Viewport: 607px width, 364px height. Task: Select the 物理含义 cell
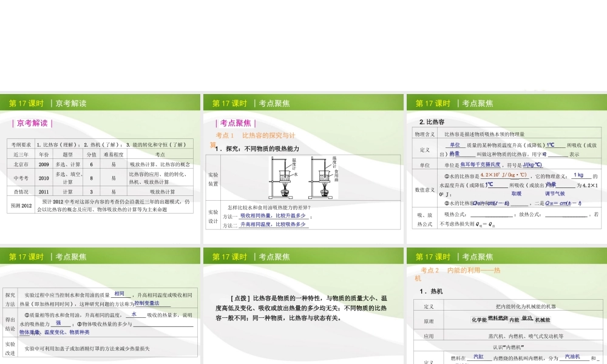(425, 134)
